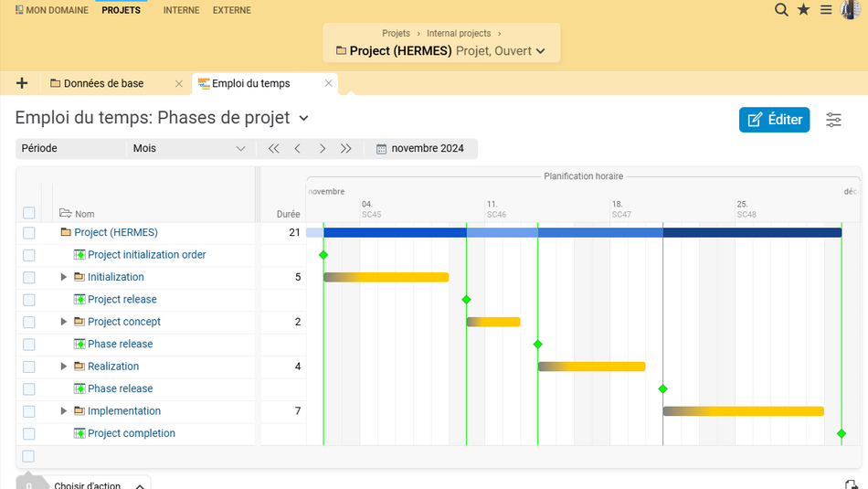Open the PROJETS menu
Image resolution: width=868 pixels, height=489 pixels.
point(122,10)
